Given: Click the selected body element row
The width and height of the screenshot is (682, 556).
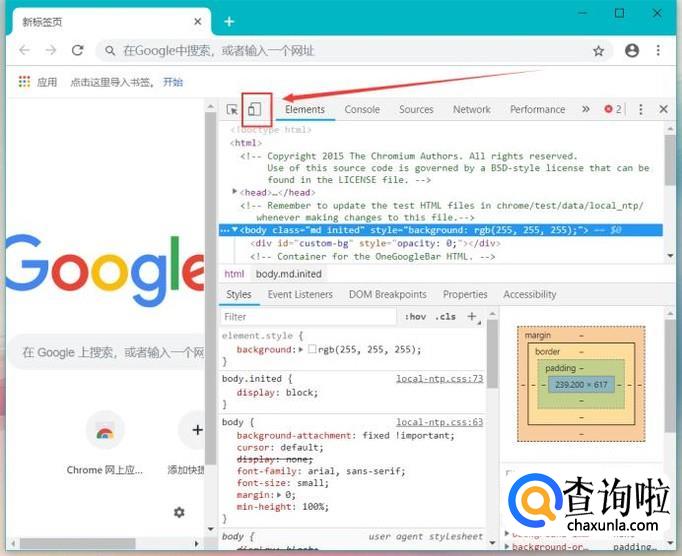Looking at the screenshot, I should point(441,230).
